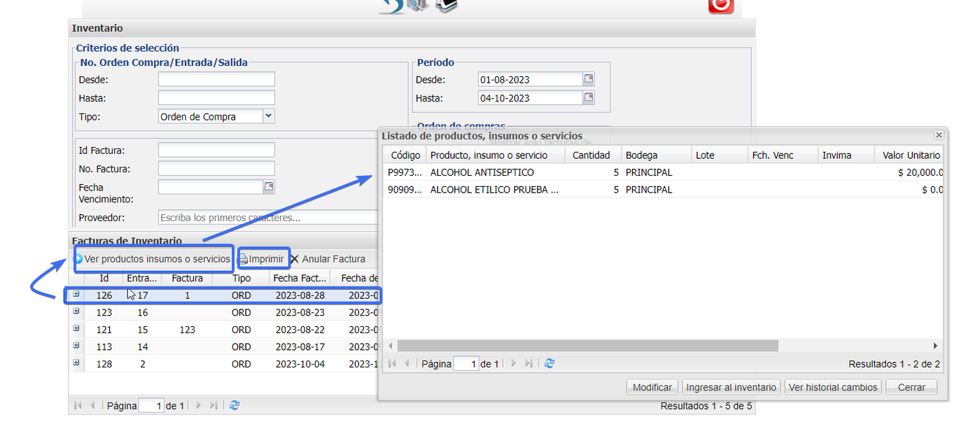Expand invoice row with Id 113
This screenshot has width=980, height=434.
coord(76,346)
